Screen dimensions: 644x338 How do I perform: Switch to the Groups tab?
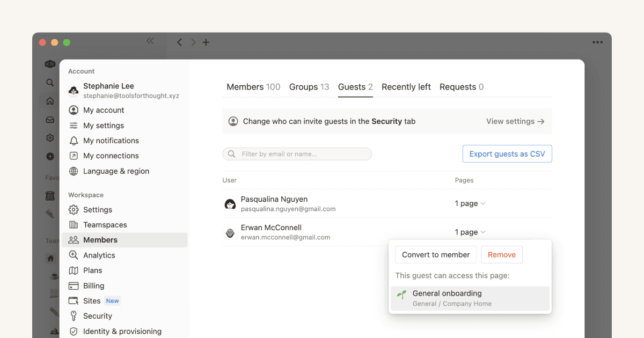click(309, 86)
